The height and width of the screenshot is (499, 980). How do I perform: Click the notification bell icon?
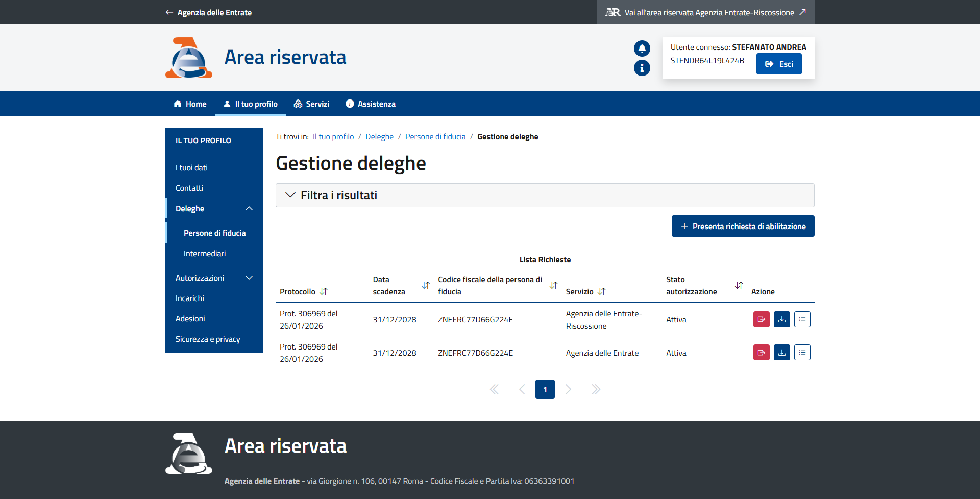click(x=642, y=48)
